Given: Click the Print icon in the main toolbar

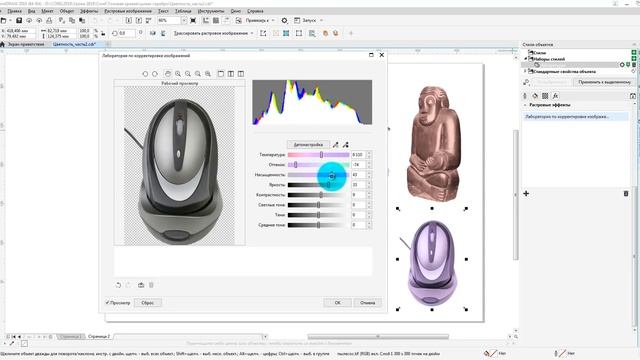Looking at the screenshot, I should click(x=49, y=20).
